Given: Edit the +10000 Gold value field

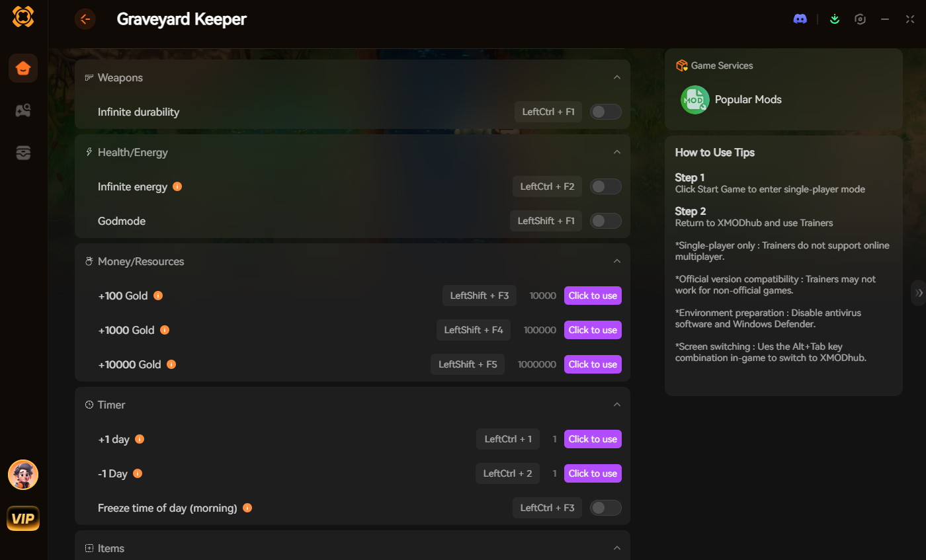Looking at the screenshot, I should (x=536, y=364).
